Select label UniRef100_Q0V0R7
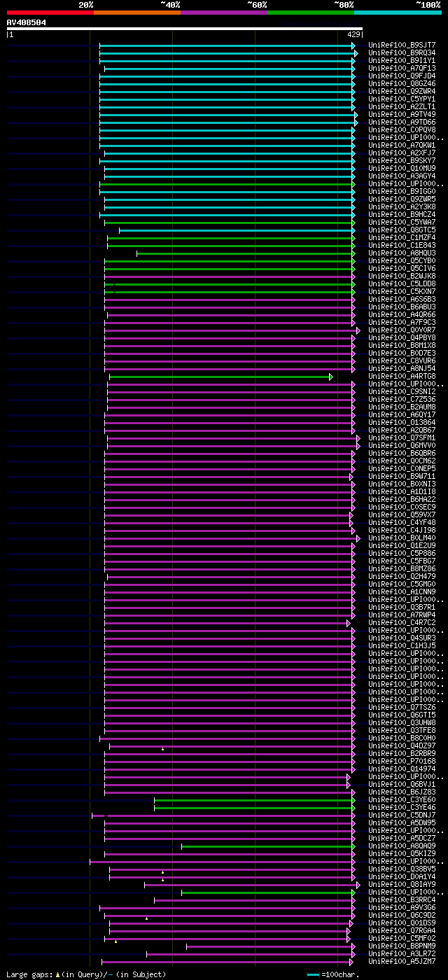The width and height of the screenshot is (448, 980). click(402, 330)
